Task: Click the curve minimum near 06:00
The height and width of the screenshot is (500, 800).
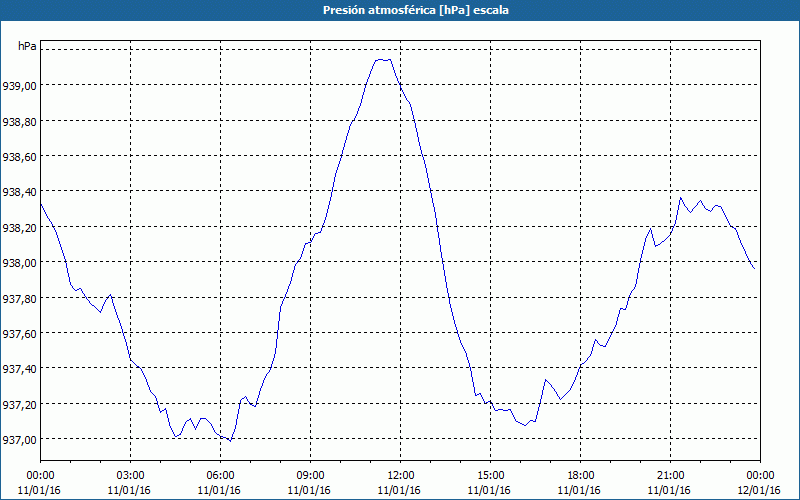Action: pyautogui.click(x=230, y=440)
